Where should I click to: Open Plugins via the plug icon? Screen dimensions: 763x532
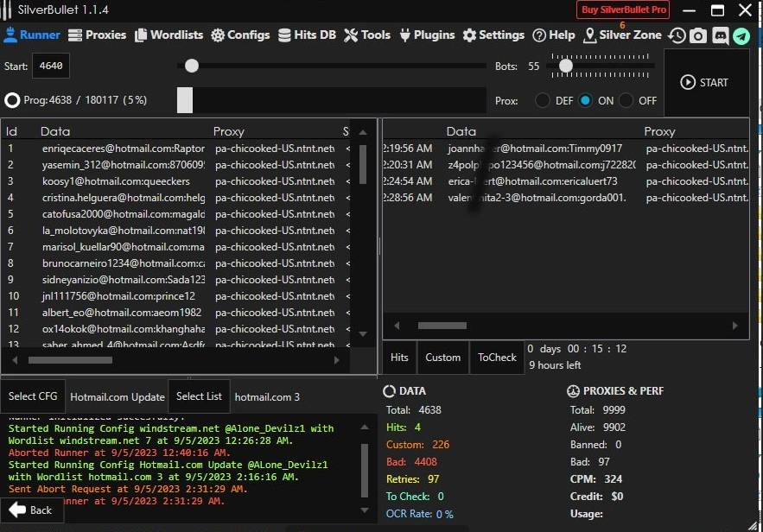click(x=427, y=35)
